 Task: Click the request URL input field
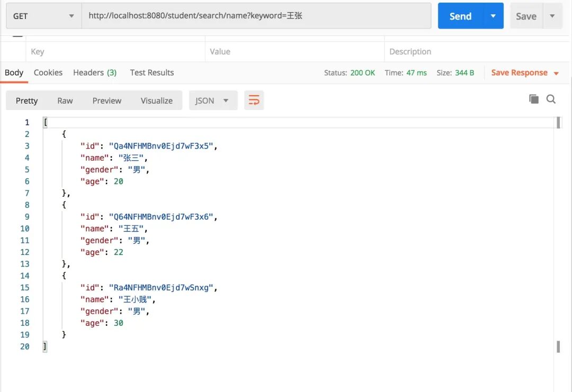256,16
